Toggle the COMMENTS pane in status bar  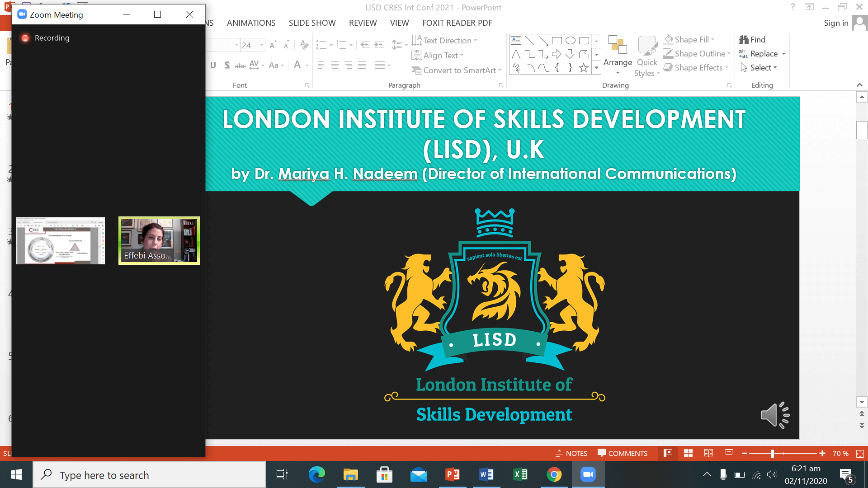[x=623, y=453]
